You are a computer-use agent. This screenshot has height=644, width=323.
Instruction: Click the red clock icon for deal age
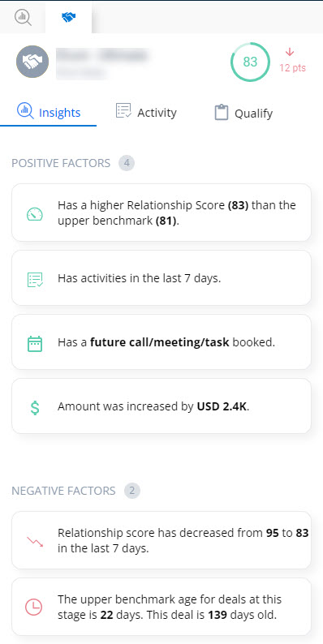[34, 607]
